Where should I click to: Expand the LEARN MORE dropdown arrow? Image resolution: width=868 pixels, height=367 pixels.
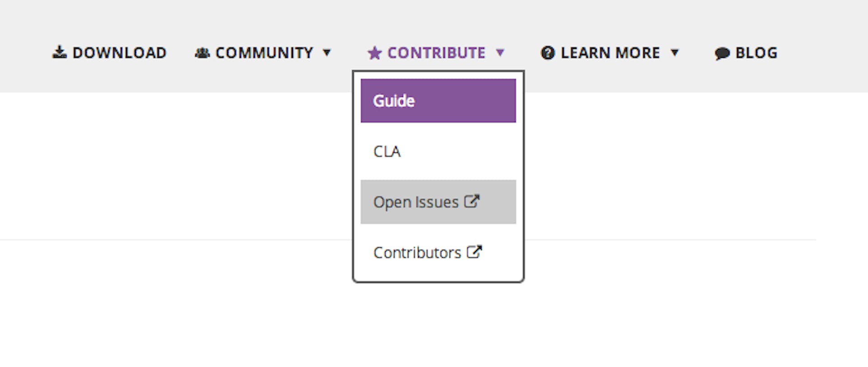pyautogui.click(x=675, y=53)
